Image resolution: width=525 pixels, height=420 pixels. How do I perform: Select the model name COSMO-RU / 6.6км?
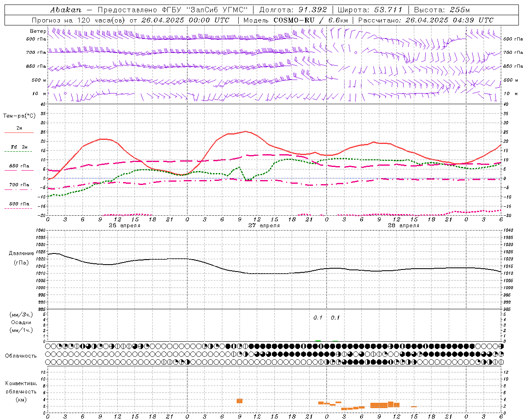[x=311, y=20]
